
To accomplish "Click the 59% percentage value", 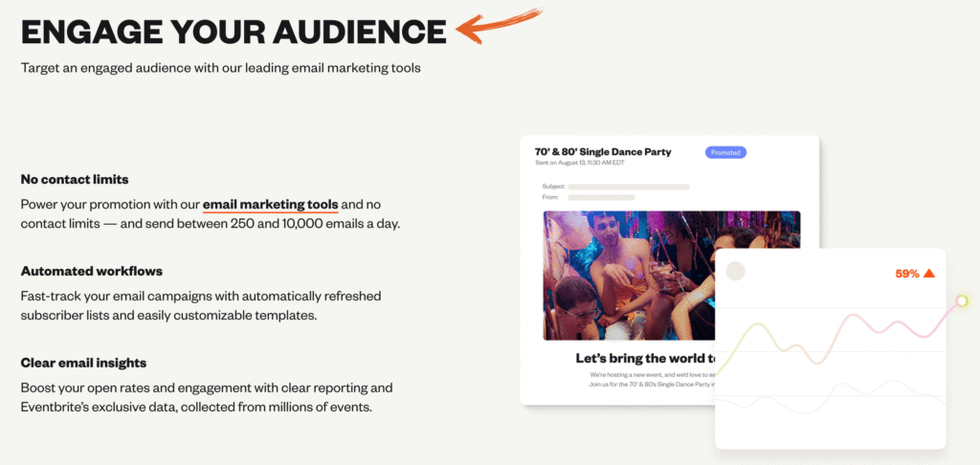I will tap(906, 274).
